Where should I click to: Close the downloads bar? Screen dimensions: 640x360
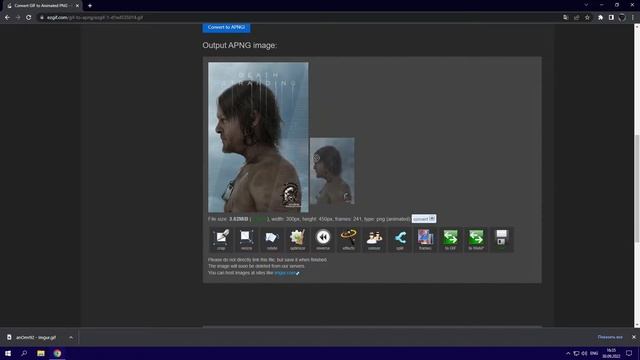point(634,337)
